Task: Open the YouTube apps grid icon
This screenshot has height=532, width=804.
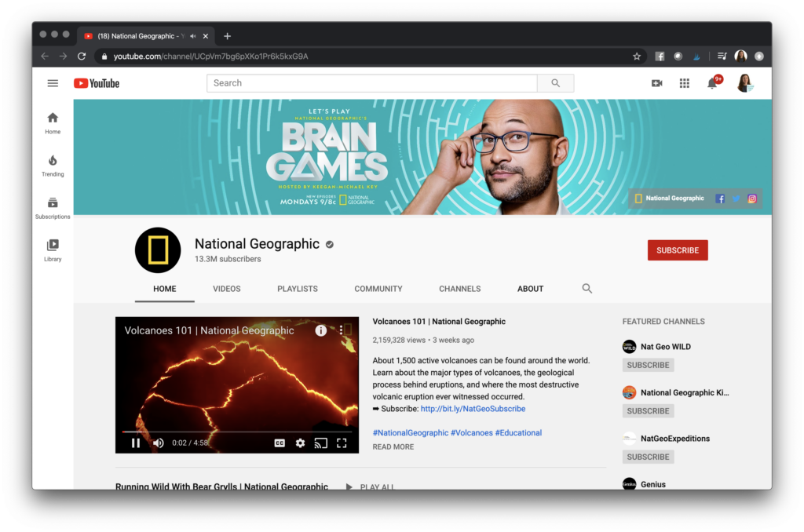Action: [x=684, y=82]
